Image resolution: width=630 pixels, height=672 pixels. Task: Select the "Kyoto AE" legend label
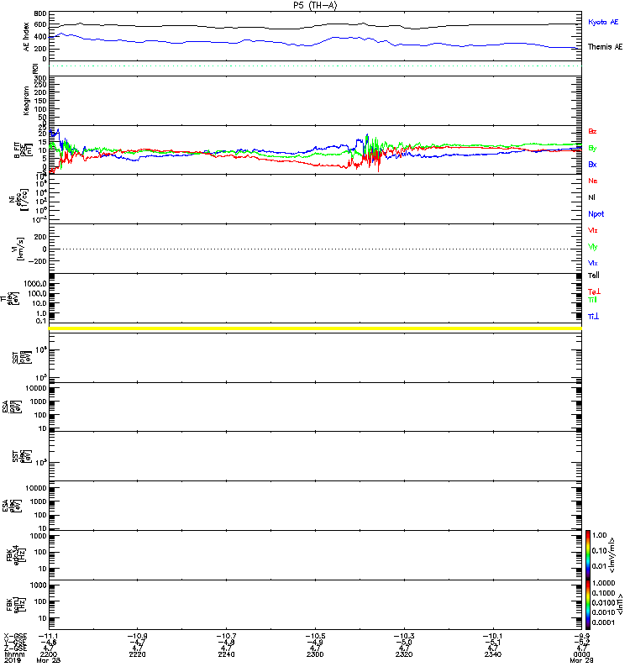(x=603, y=23)
